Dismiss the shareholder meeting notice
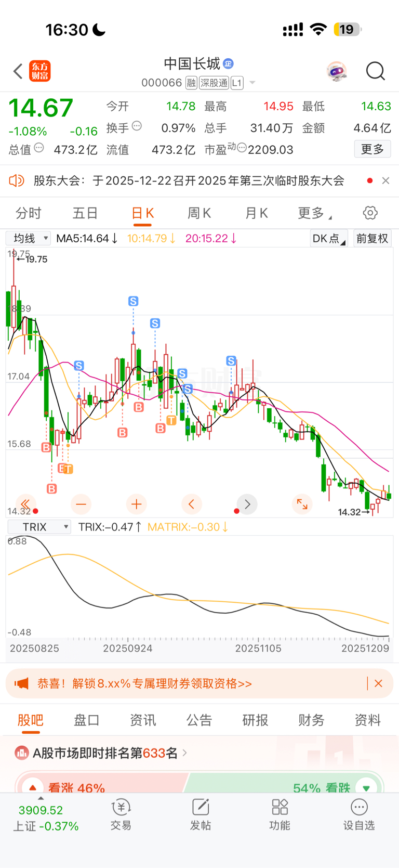399x868 pixels. click(x=385, y=180)
